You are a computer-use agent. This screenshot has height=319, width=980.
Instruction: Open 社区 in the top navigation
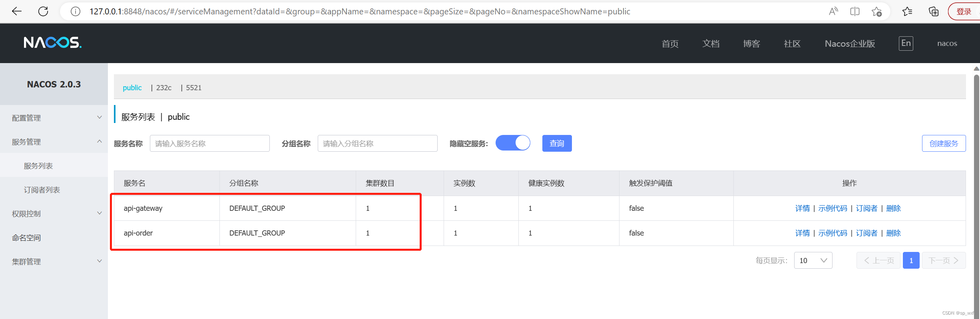[x=792, y=44]
